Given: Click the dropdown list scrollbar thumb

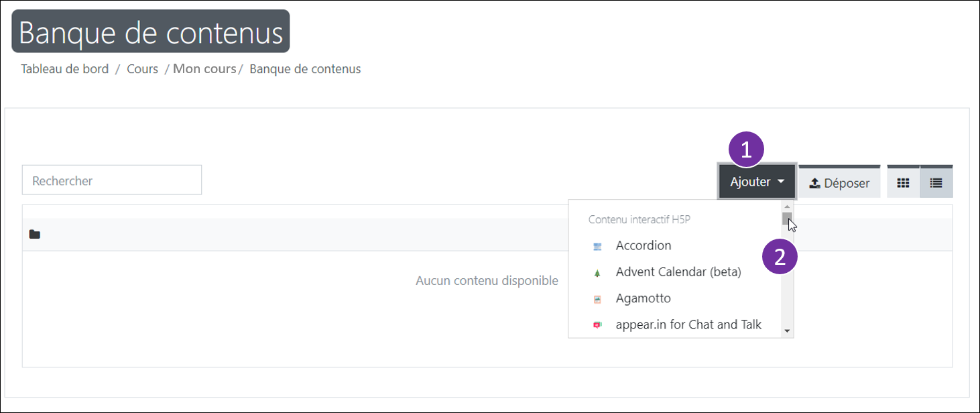Looking at the screenshot, I should (787, 219).
